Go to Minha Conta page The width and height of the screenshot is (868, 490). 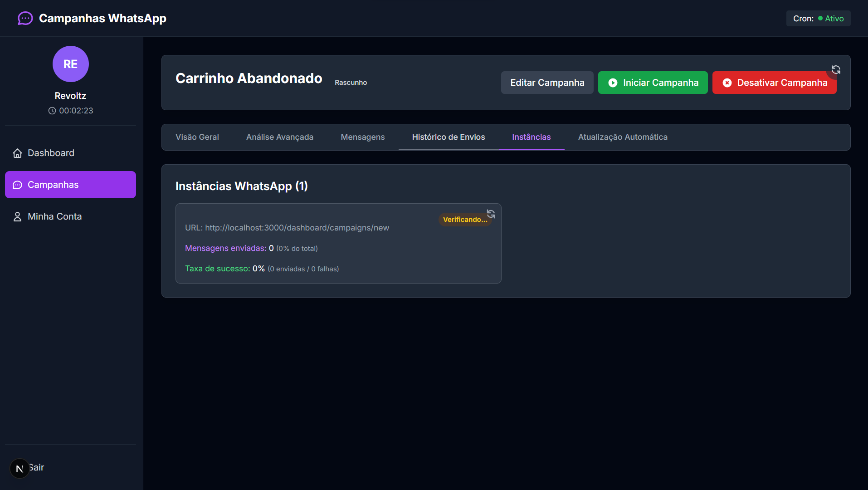click(x=70, y=216)
